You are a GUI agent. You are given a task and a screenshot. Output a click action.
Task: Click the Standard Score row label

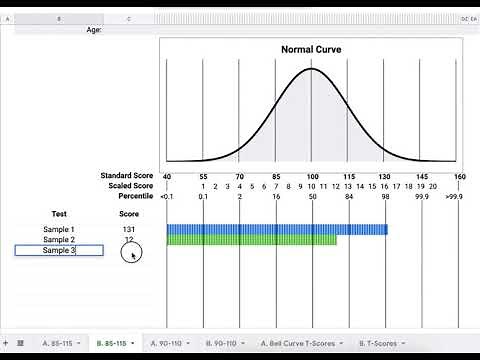tap(127, 176)
